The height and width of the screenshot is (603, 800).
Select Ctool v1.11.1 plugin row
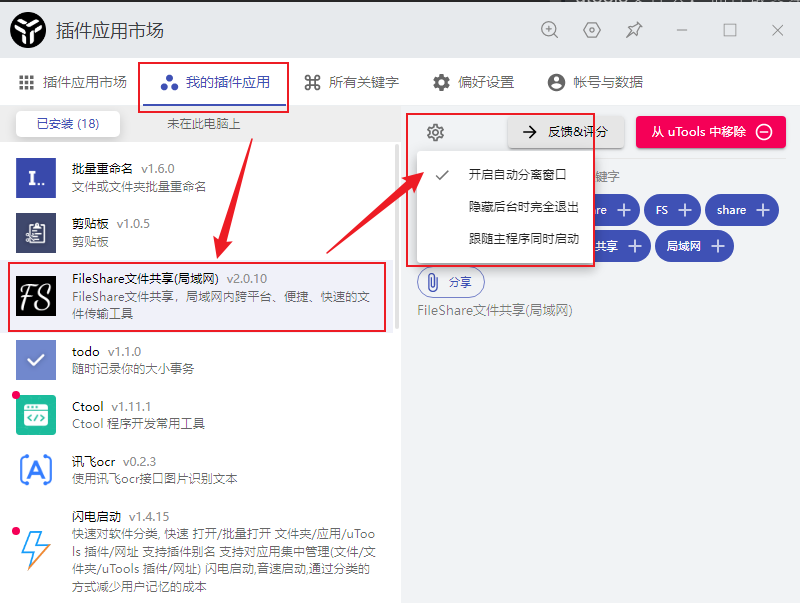[196, 415]
